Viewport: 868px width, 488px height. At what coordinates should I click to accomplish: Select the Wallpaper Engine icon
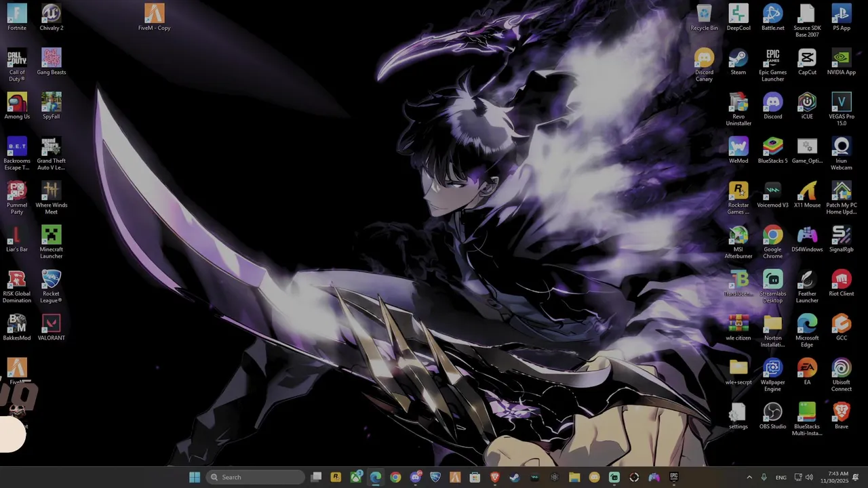[x=772, y=375]
